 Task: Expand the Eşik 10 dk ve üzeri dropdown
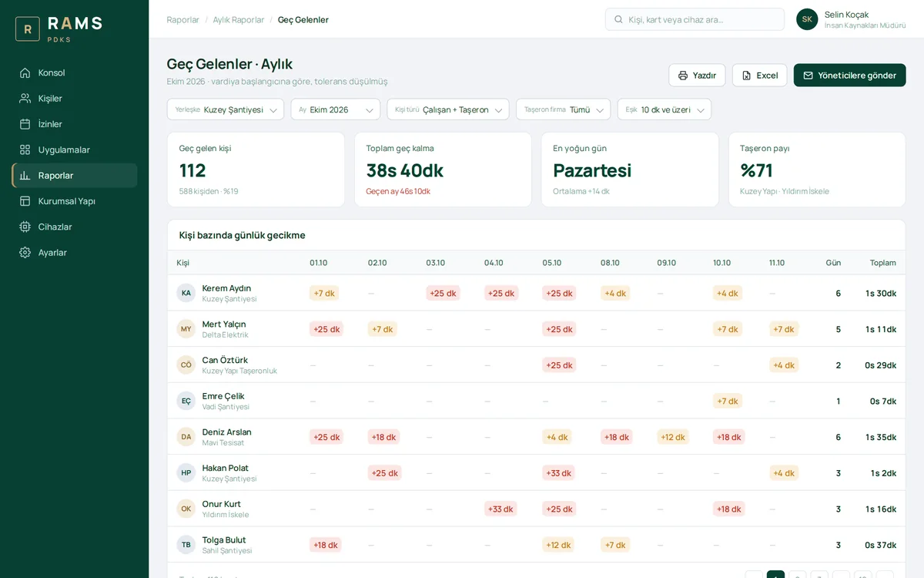(x=665, y=109)
